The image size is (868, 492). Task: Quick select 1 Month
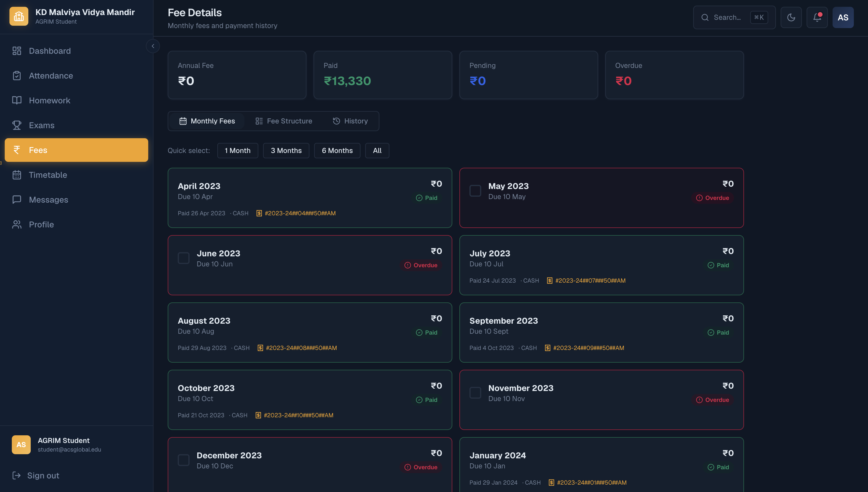coord(238,150)
